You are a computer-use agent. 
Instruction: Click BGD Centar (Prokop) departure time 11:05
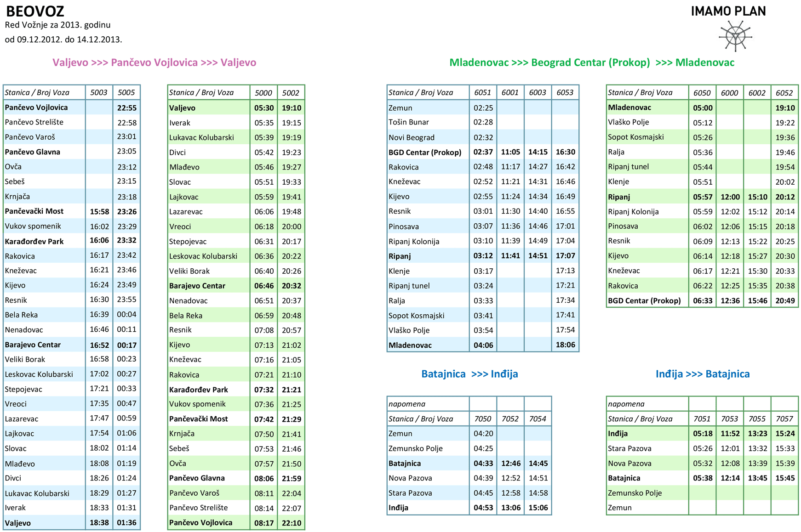coord(510,152)
